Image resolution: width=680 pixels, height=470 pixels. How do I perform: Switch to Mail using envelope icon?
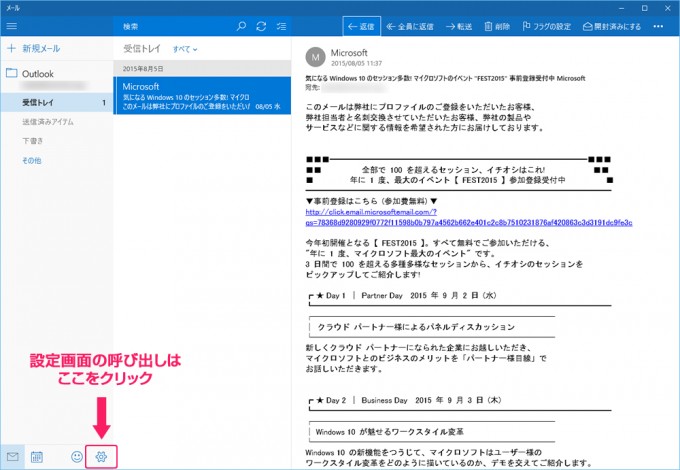13,457
